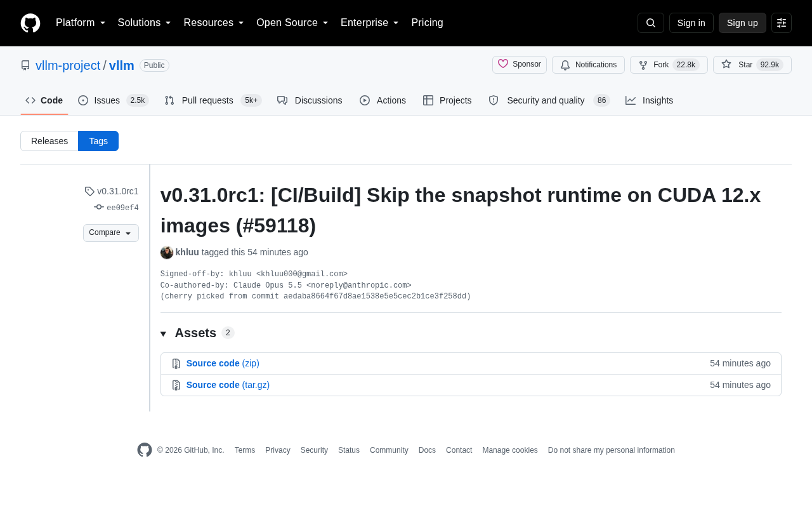Open the appearance settings sliders icon
This screenshot has width=812, height=508.
782,23
